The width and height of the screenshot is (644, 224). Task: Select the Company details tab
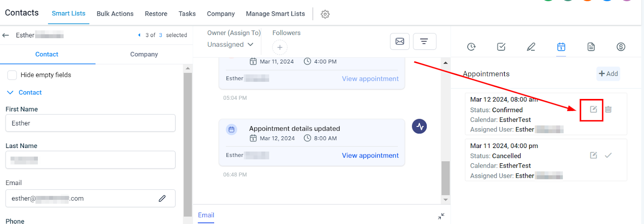(x=144, y=54)
